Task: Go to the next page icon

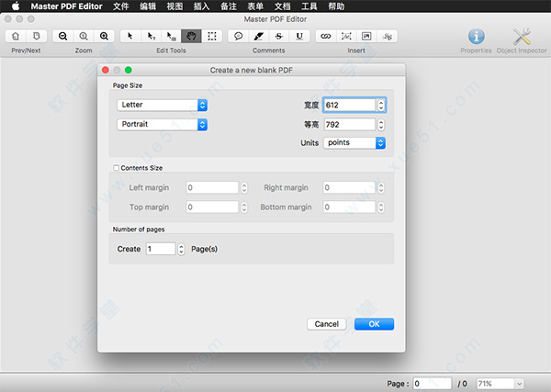Action: tap(36, 36)
